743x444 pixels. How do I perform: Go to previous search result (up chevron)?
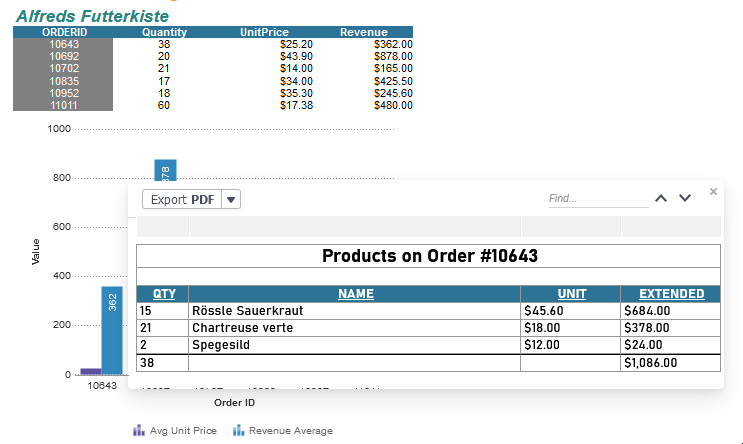(661, 198)
